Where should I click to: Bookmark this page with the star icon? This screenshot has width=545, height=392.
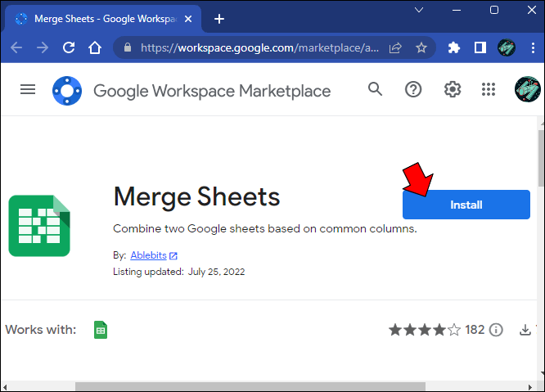pyautogui.click(x=421, y=48)
